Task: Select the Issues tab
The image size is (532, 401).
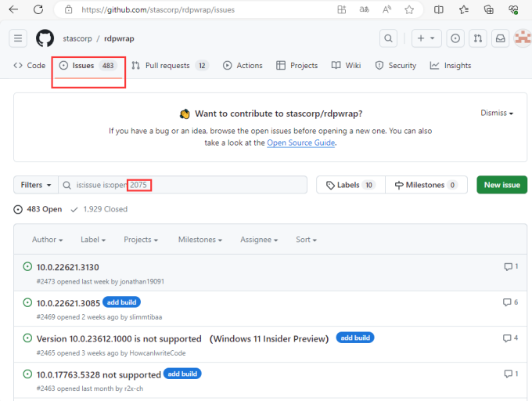Action: point(88,66)
